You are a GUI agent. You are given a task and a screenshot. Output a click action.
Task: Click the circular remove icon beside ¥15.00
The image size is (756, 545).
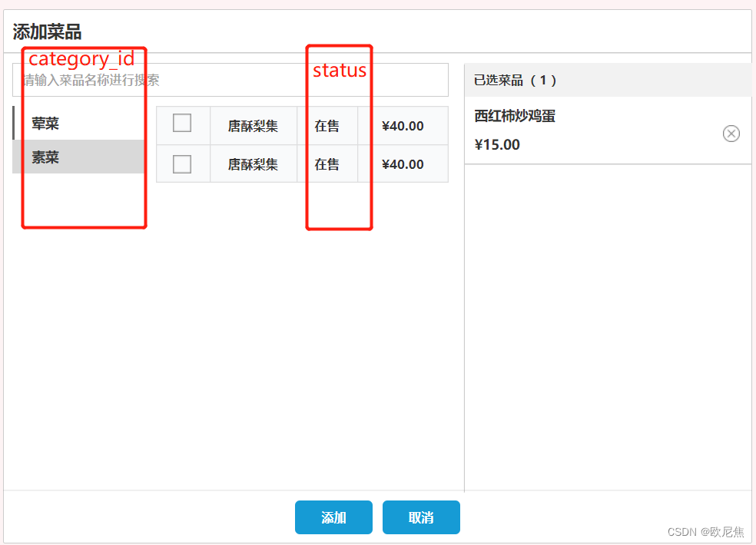pyautogui.click(x=731, y=133)
